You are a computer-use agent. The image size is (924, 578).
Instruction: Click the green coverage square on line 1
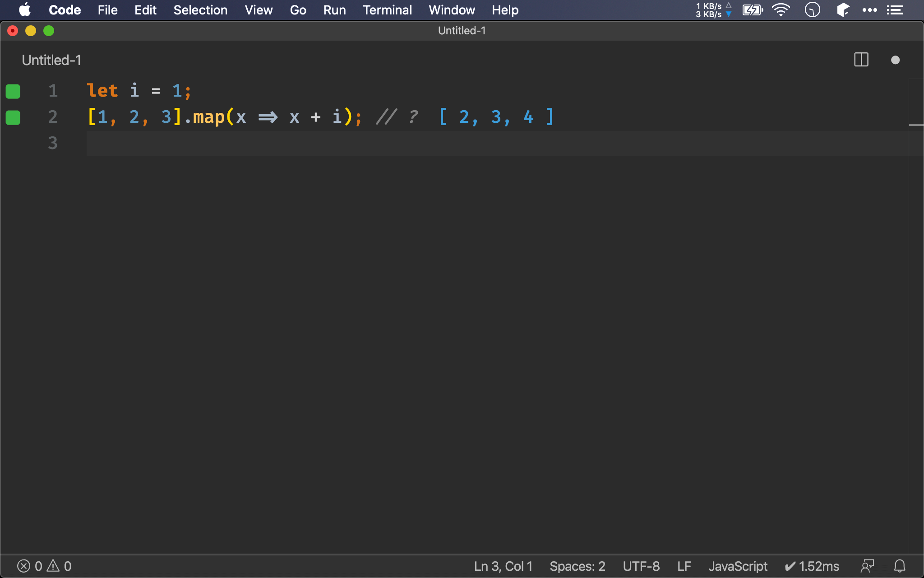click(x=13, y=91)
